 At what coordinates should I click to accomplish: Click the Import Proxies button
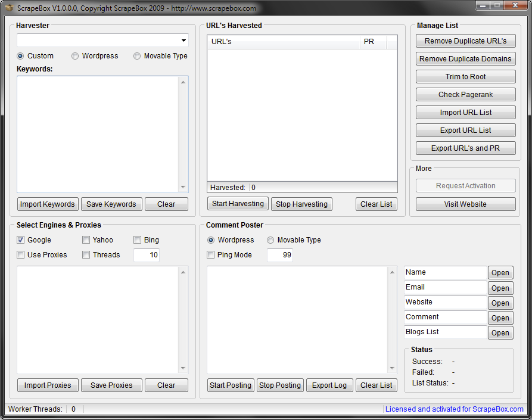(48, 385)
